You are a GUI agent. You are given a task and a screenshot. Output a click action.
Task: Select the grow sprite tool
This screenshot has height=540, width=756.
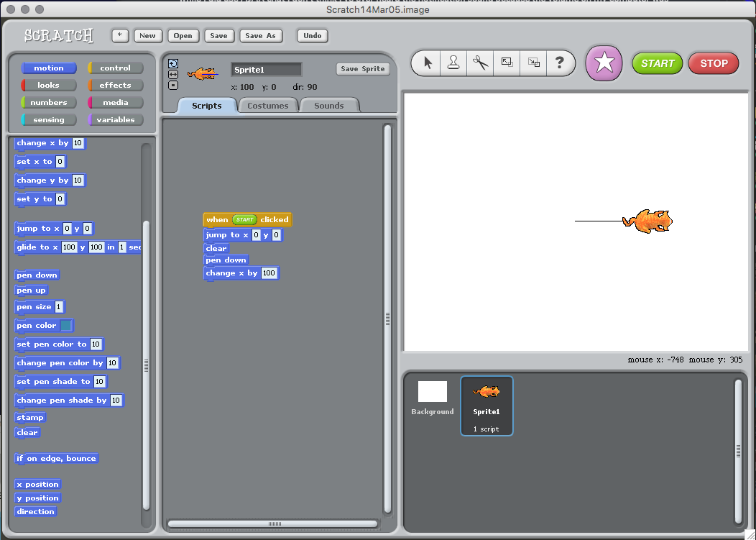pos(507,63)
